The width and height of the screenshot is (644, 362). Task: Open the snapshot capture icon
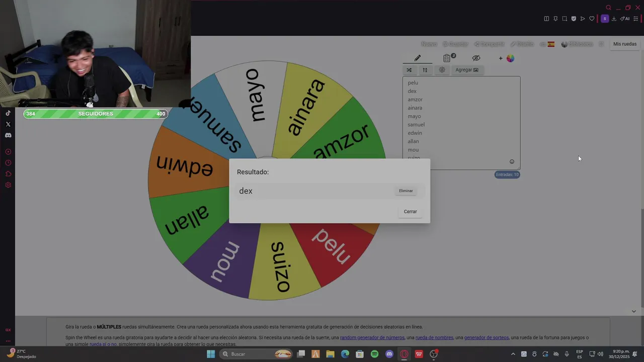click(x=565, y=19)
